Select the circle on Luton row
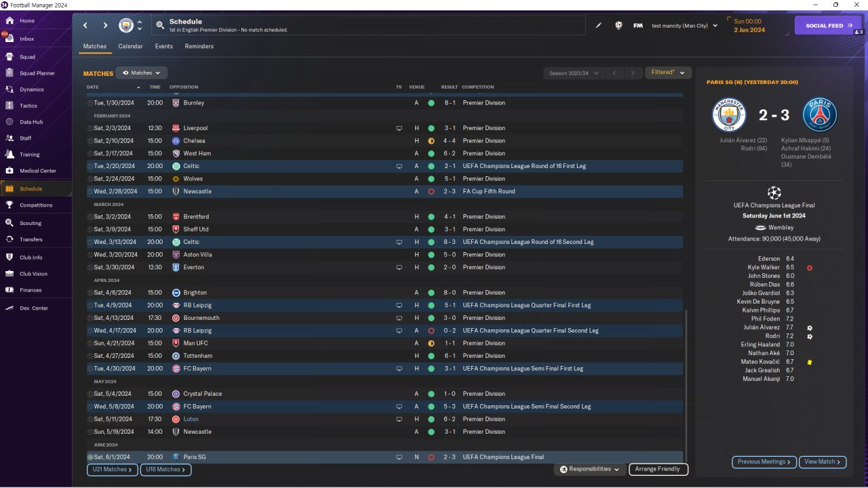The width and height of the screenshot is (868, 488). click(90, 420)
